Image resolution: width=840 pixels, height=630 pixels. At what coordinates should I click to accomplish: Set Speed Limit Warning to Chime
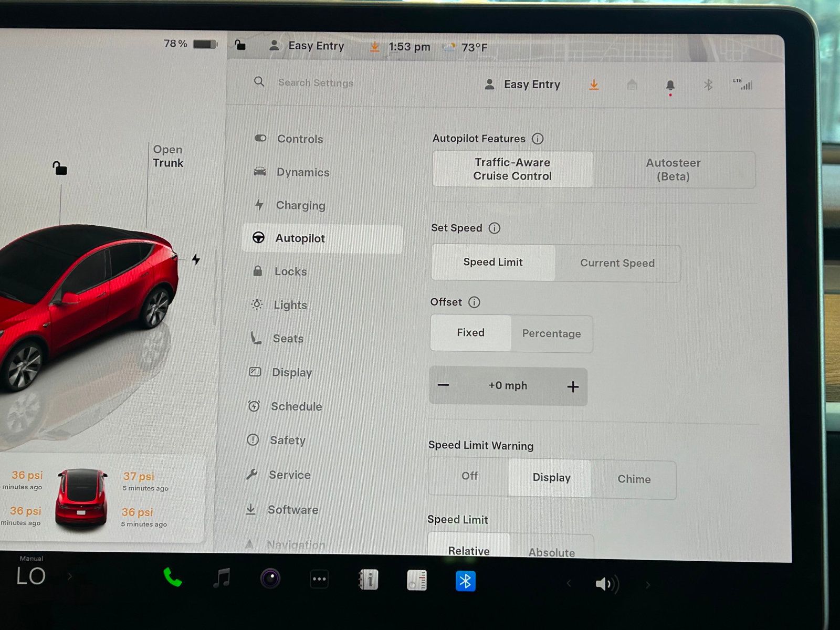(634, 479)
